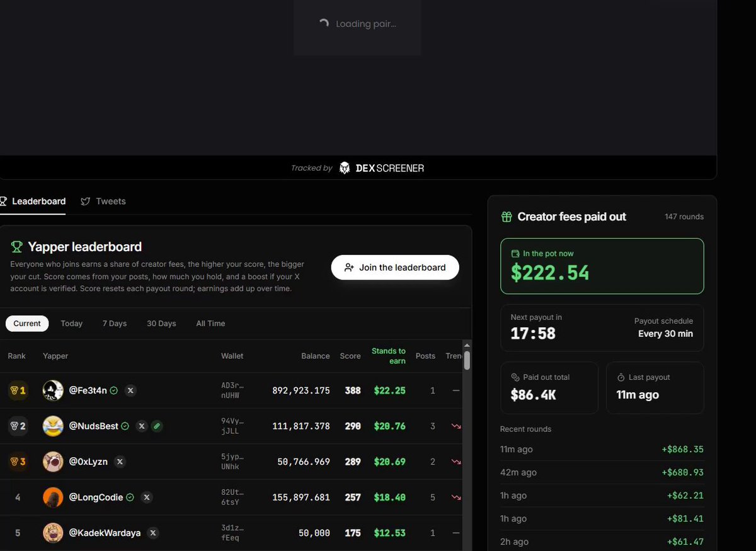
Task: Click the @NudsBest emoji avatar thumbnail
Action: [x=53, y=426]
